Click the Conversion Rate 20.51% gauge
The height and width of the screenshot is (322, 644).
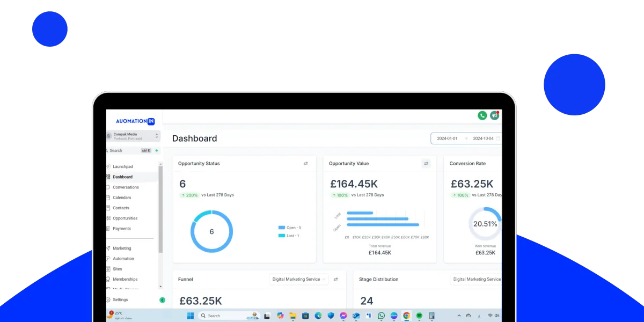pos(485,224)
